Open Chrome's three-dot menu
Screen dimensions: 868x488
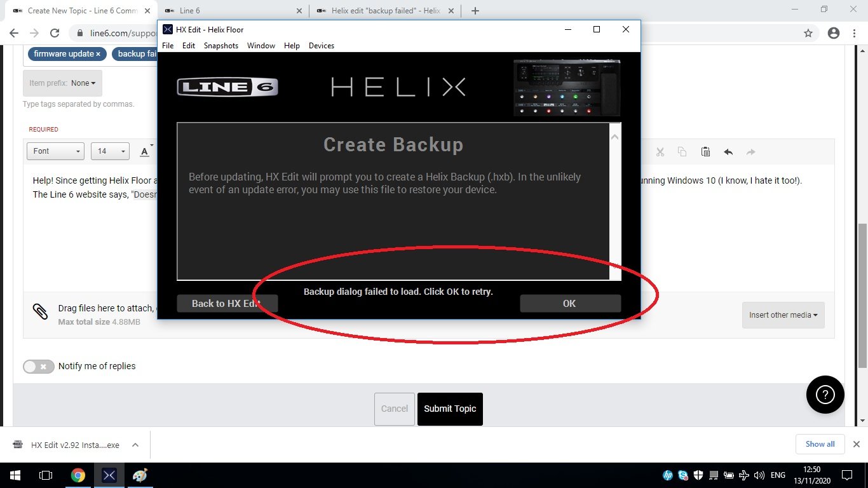[855, 33]
